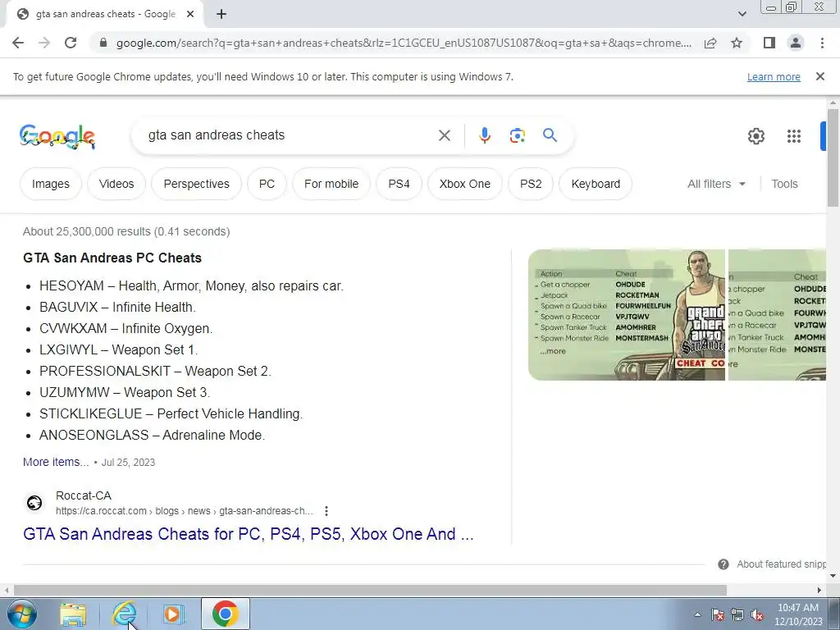This screenshot has width=840, height=630.
Task: Go to Google home via the logo
Action: click(57, 136)
